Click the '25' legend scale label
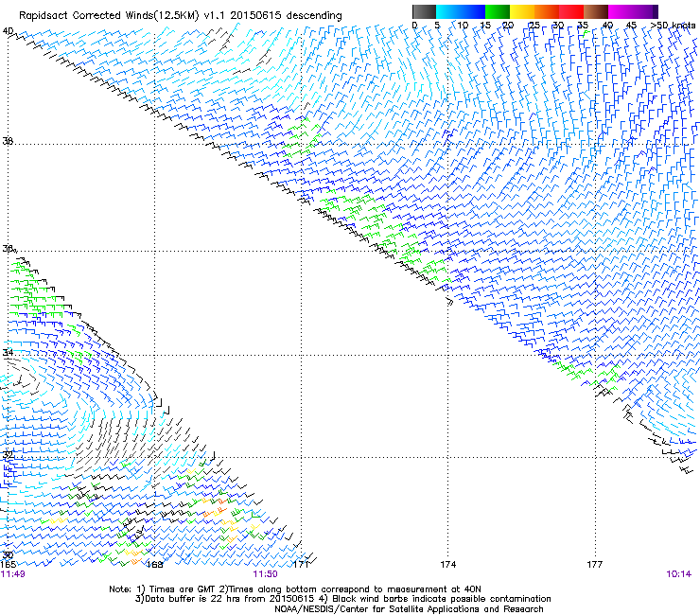This screenshot has width=700, height=615. point(534,25)
